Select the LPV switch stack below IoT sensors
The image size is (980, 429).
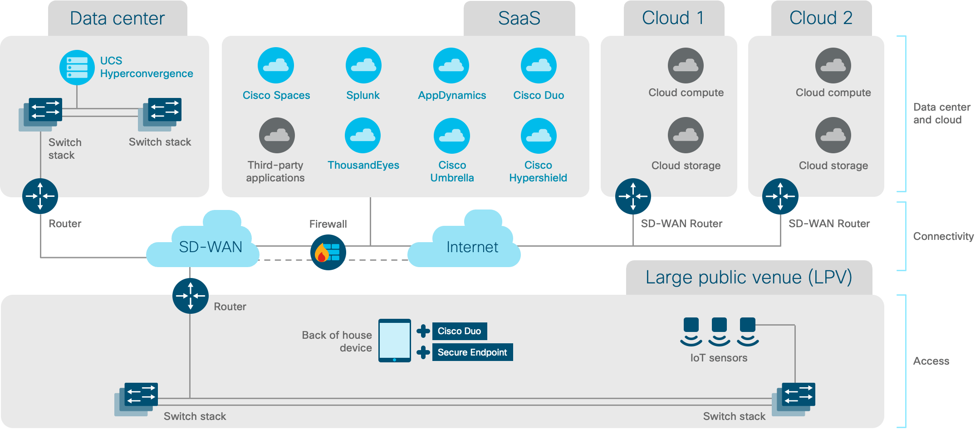tap(794, 399)
